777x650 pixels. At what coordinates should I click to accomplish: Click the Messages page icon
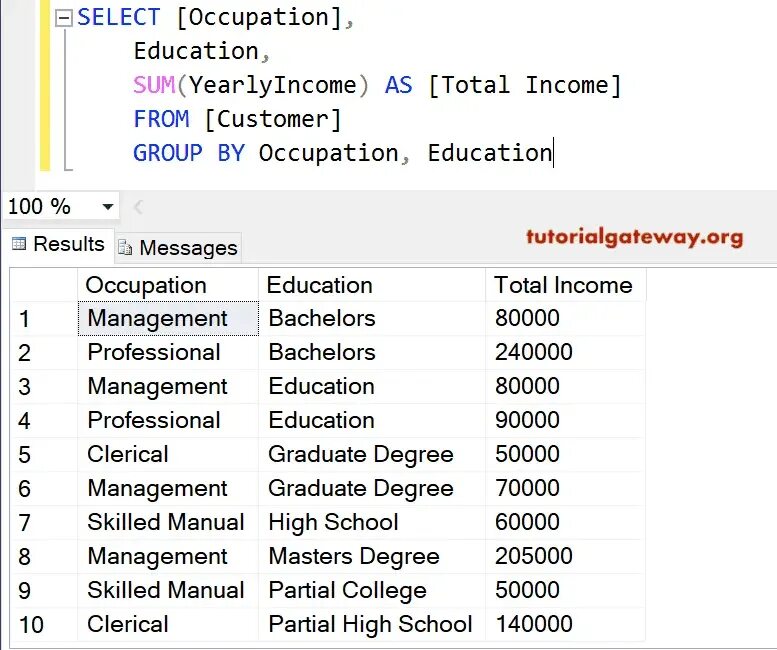pos(125,247)
